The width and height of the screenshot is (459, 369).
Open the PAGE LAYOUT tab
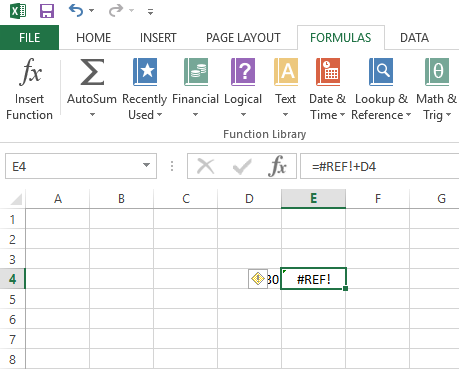[x=243, y=38]
